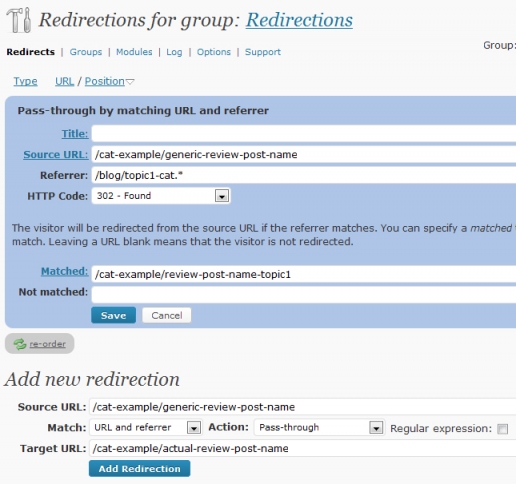The height and width of the screenshot is (484, 516).
Task: Open the Modules tab
Action: point(134,52)
